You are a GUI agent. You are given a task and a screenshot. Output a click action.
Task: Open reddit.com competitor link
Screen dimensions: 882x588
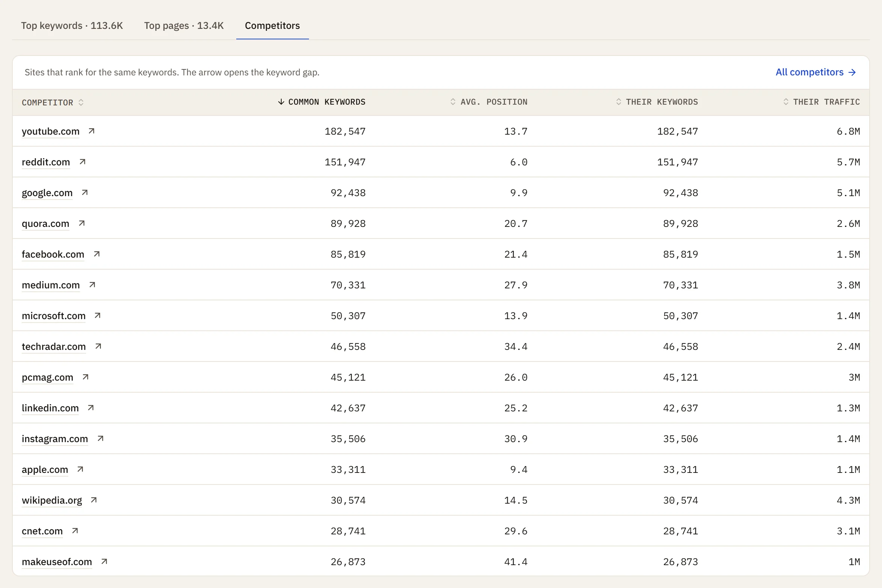pos(46,162)
